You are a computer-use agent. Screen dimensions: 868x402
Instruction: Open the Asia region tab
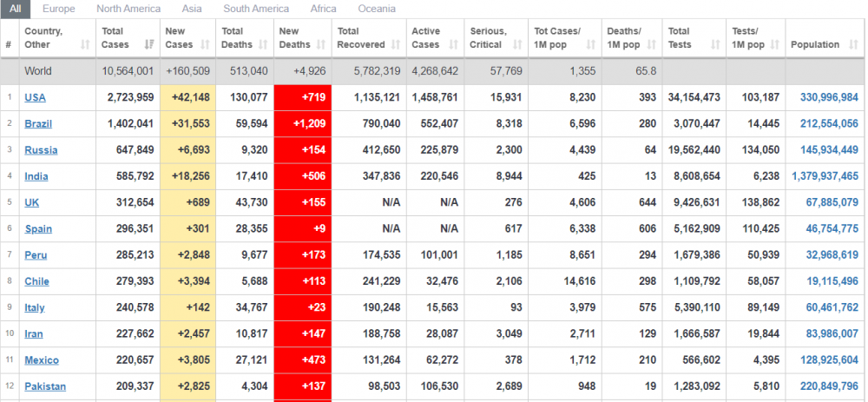pos(192,9)
